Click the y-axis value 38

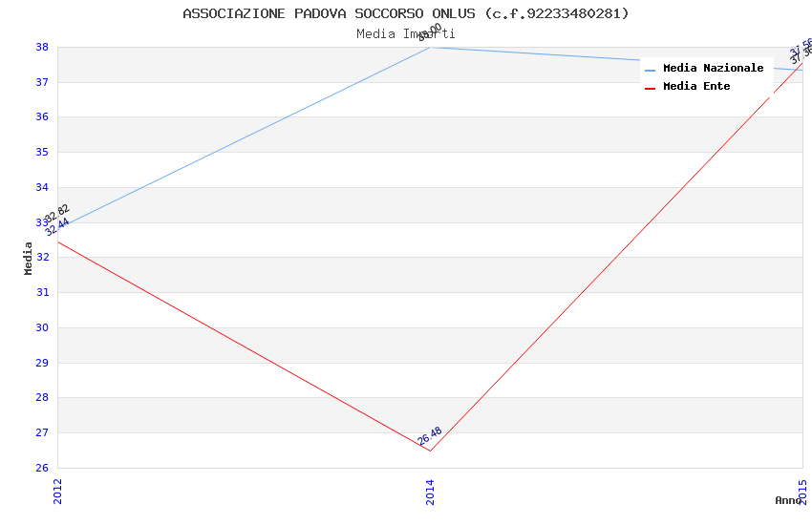pos(42,47)
